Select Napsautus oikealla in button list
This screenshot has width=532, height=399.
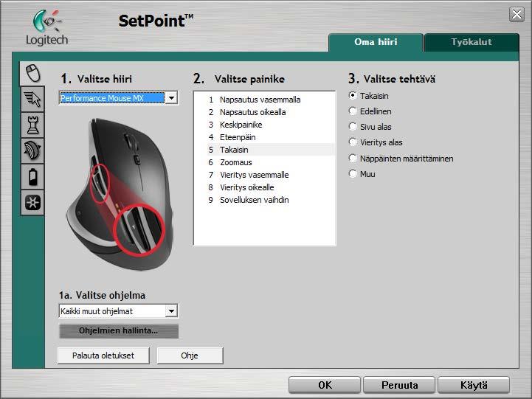click(x=271, y=112)
